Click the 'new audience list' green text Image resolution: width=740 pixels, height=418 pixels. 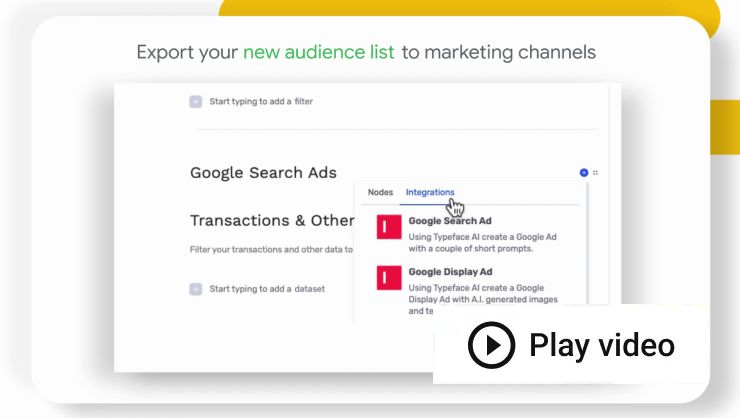point(319,52)
